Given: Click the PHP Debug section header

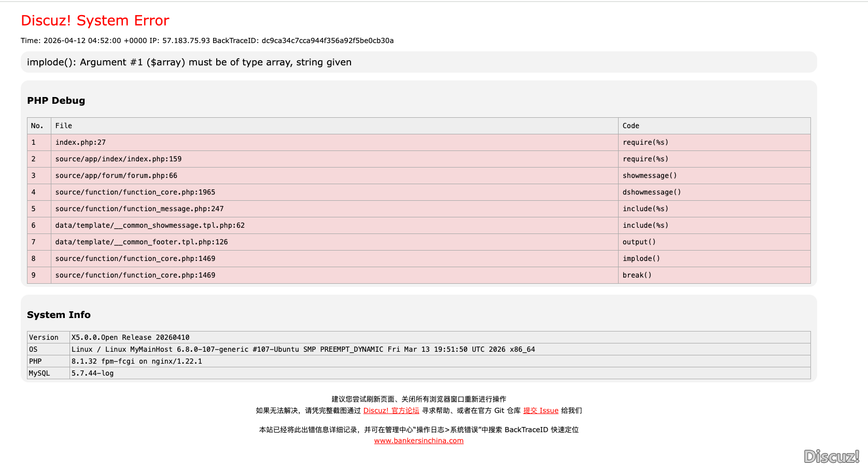Looking at the screenshot, I should pyautogui.click(x=56, y=100).
